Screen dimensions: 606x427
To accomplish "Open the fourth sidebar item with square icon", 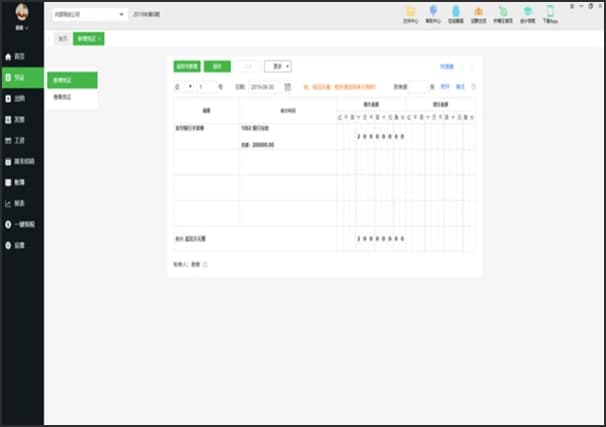I will click(15, 119).
